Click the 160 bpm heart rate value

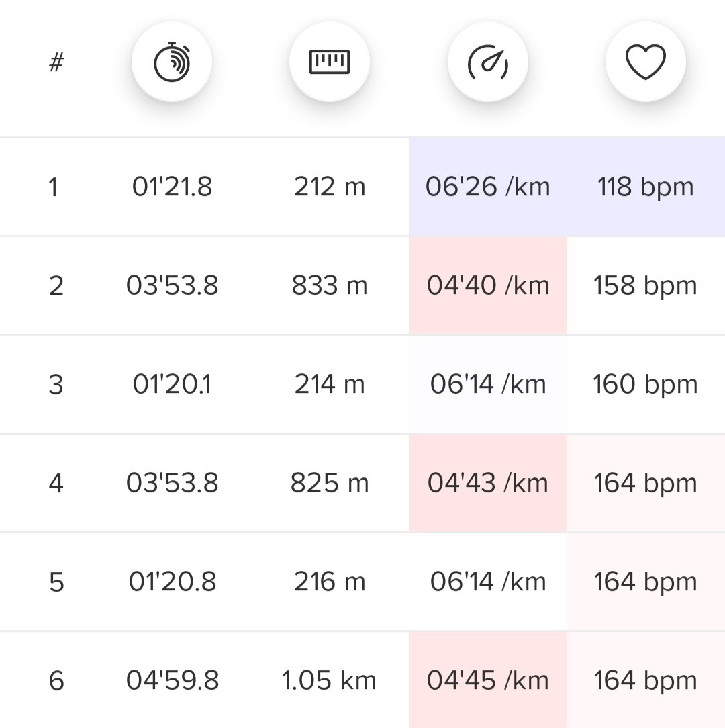coord(645,384)
